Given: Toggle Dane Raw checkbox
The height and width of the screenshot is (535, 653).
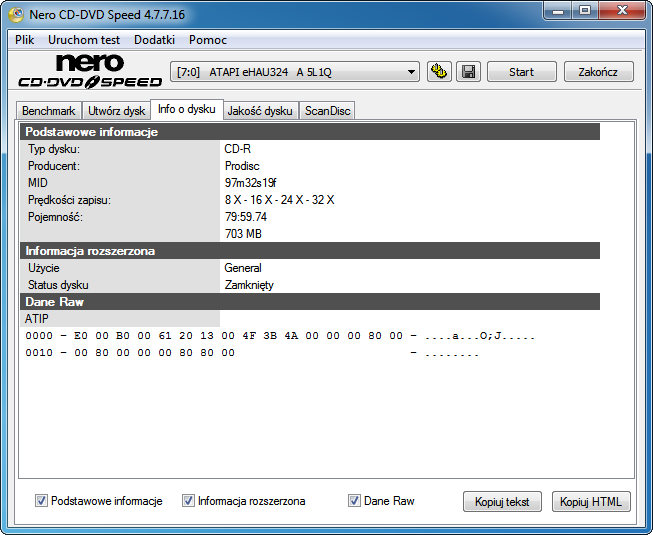Looking at the screenshot, I should [x=354, y=500].
